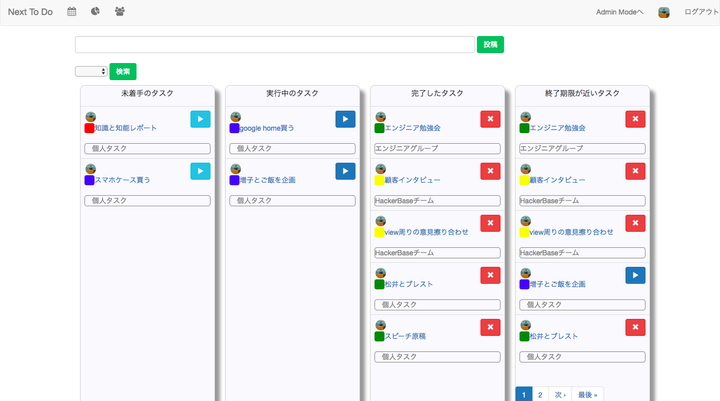Click green tag of スピーチ原稿
The image size is (720, 401).
click(x=379, y=336)
